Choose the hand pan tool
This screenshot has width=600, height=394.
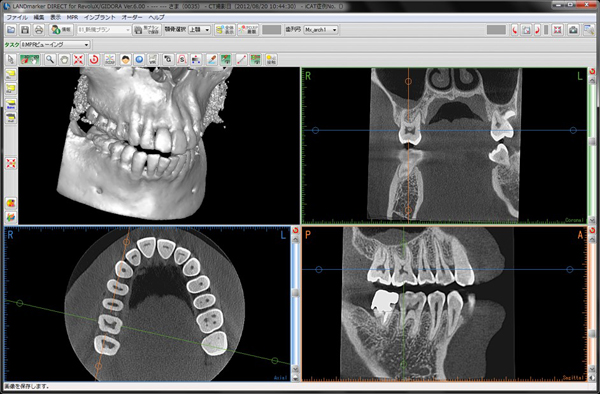[x=65, y=60]
